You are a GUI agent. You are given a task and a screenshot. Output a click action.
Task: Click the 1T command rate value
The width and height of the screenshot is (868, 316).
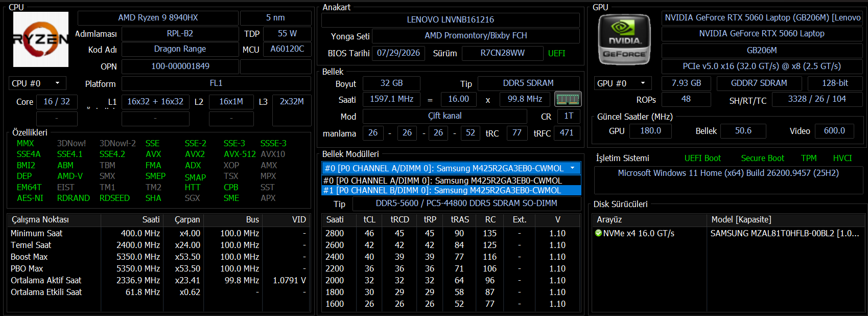click(569, 116)
